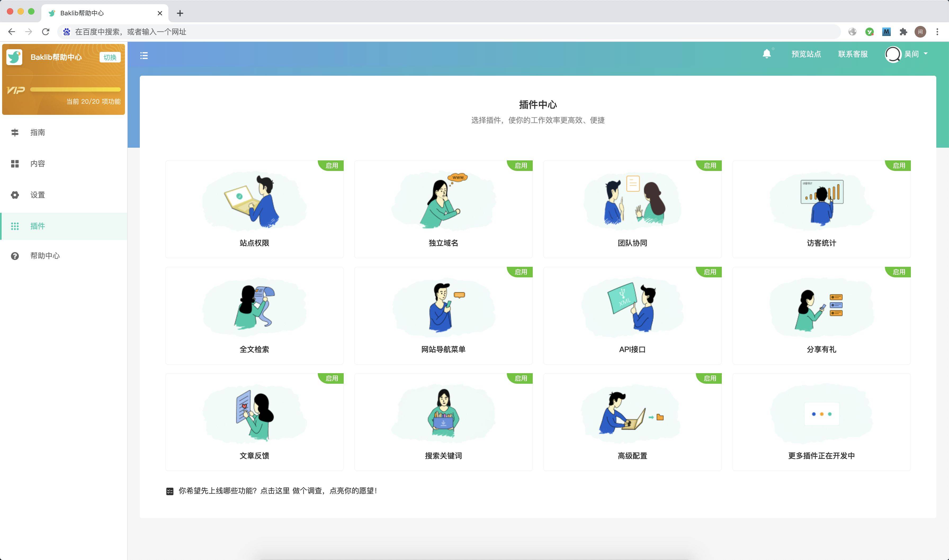Viewport: 949px width, 560px height.
Task: Click 启用 badge on 团队协同
Action: (x=709, y=166)
